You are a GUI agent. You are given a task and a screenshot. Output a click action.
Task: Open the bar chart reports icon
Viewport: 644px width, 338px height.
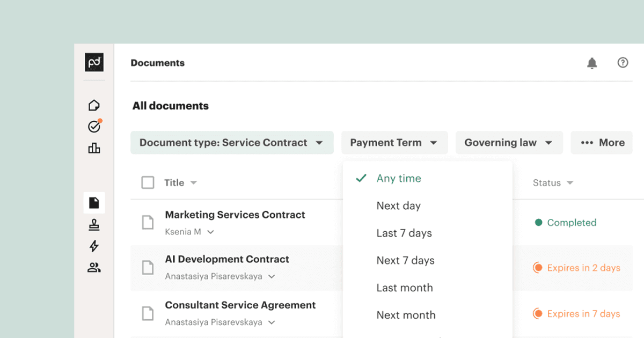[94, 148]
